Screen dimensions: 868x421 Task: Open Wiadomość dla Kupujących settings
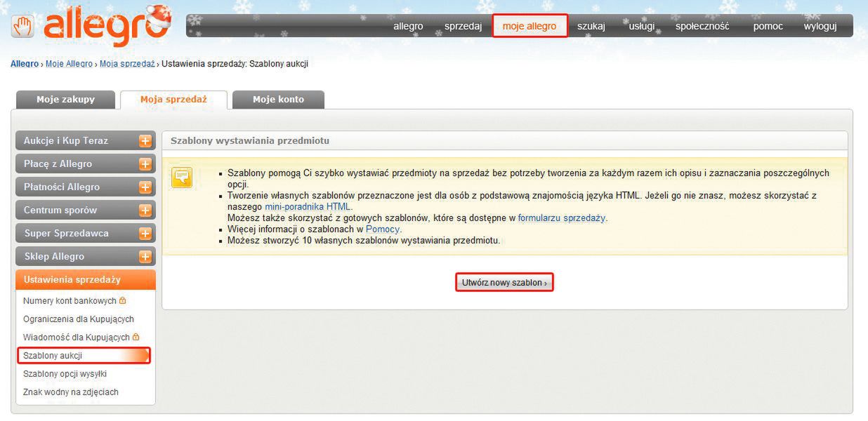click(77, 337)
